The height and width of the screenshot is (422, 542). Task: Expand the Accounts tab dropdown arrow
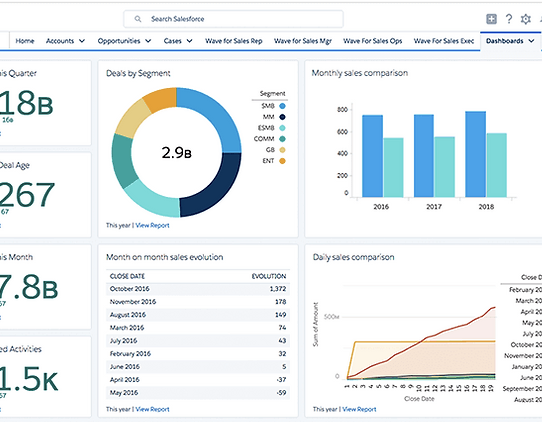coord(82,41)
